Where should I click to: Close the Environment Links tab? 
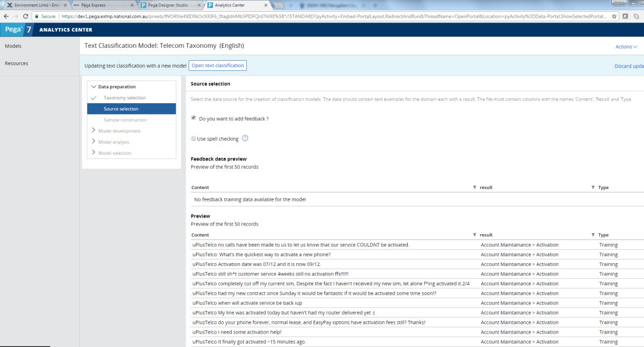coord(65,5)
